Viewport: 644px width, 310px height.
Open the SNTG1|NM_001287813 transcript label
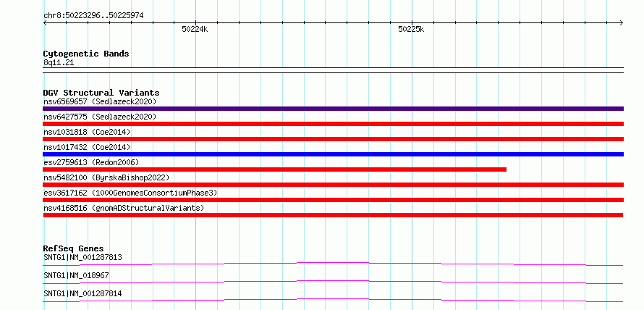[x=82, y=257]
